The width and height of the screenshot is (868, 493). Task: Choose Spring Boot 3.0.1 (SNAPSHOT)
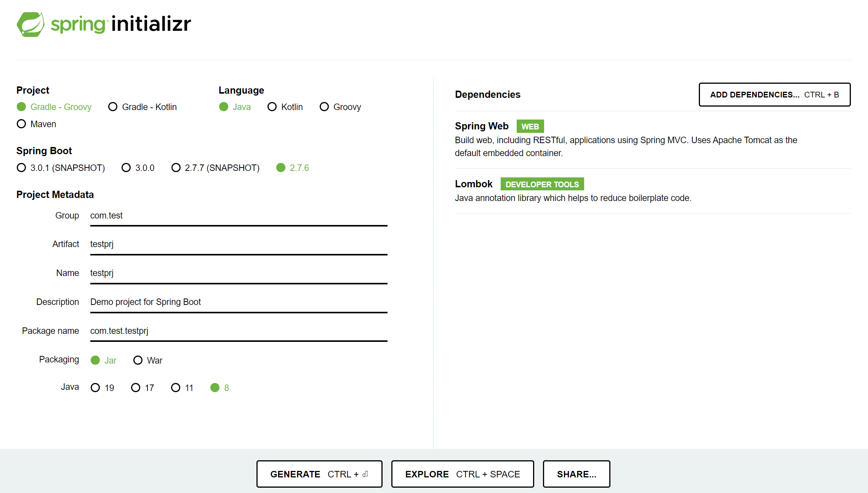(x=22, y=168)
